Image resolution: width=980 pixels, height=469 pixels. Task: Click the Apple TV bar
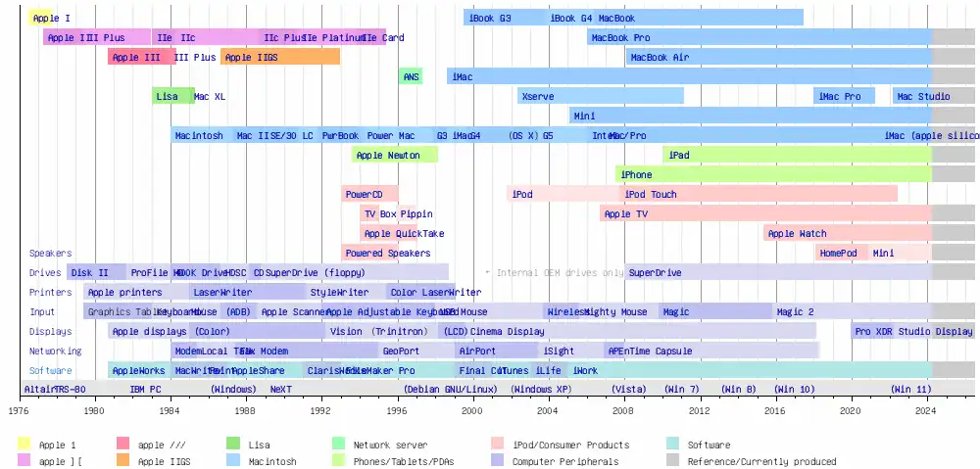765,213
